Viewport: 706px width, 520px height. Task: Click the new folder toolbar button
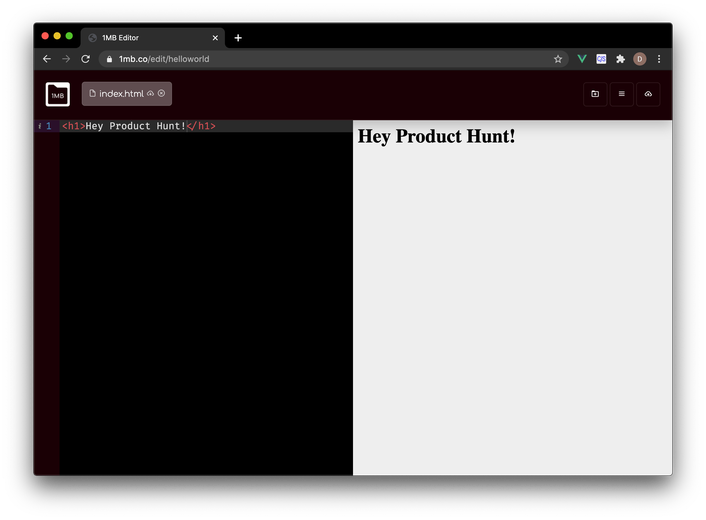click(x=595, y=94)
